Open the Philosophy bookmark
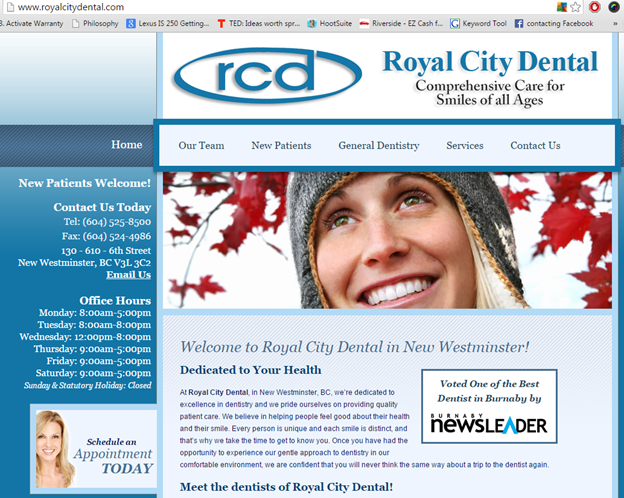Image resolution: width=624 pixels, height=498 pixels. pyautogui.click(x=95, y=23)
